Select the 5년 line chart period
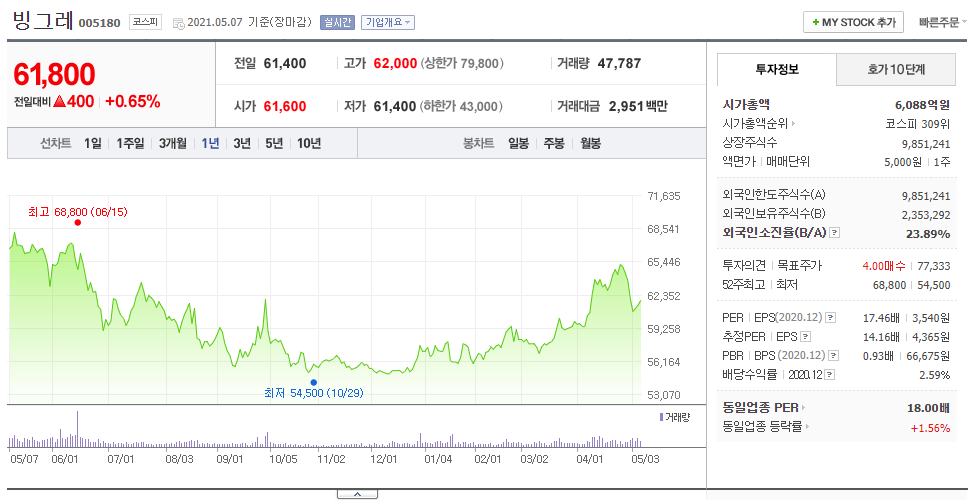Screen dimensions: 977x500 coord(274,143)
